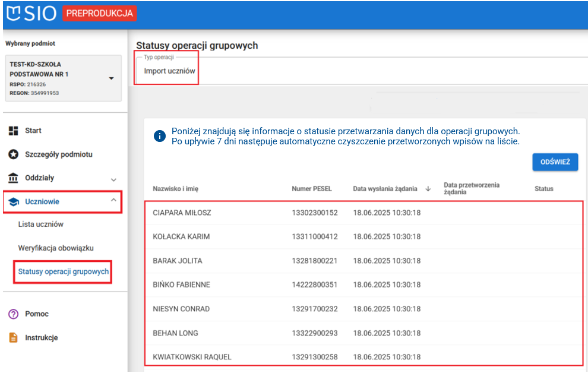Sort by the Data wysłania żądania arrow

(428, 189)
